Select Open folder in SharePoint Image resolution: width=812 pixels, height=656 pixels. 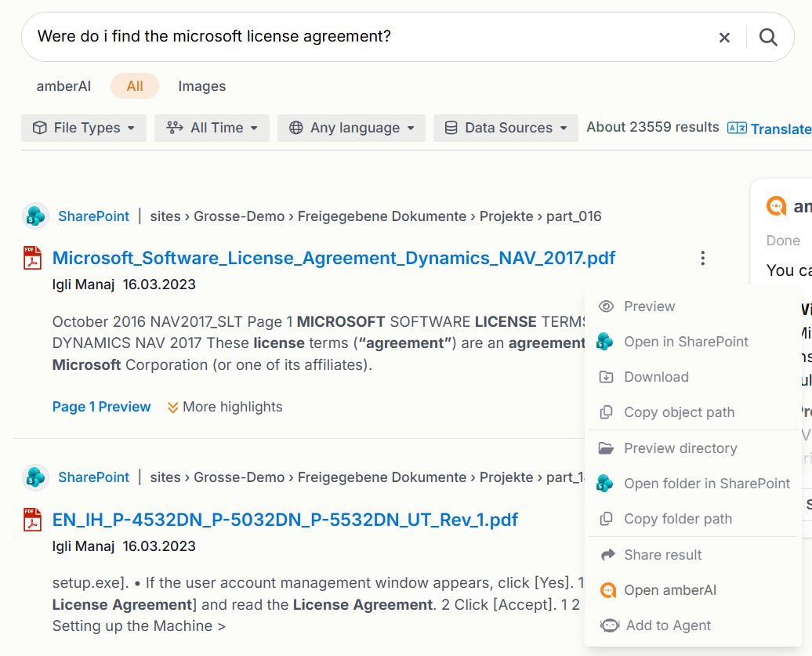[x=693, y=484]
